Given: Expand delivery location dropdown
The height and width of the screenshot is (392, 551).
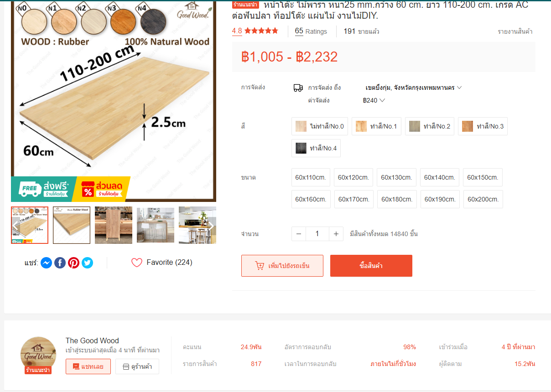Looking at the screenshot, I should pos(414,88).
